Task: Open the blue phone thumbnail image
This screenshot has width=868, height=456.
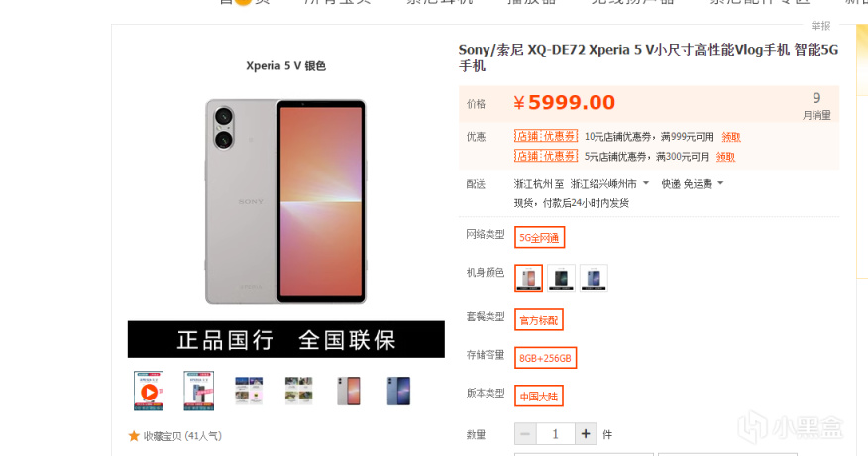Action: coord(398,392)
